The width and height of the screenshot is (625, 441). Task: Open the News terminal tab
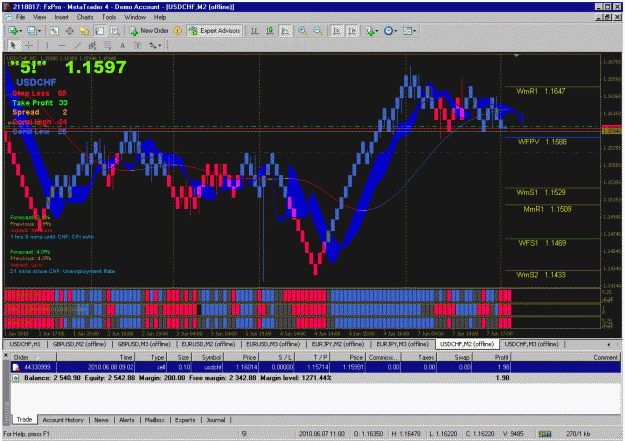click(101, 420)
